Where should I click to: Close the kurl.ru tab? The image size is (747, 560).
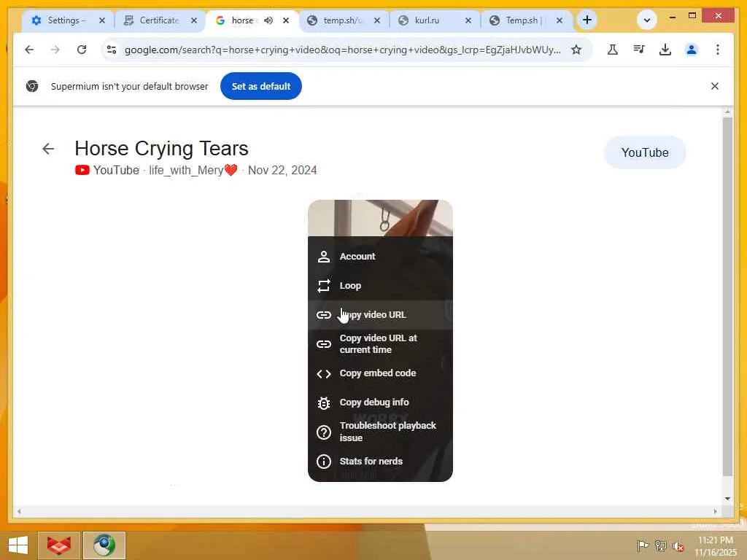[x=468, y=20]
